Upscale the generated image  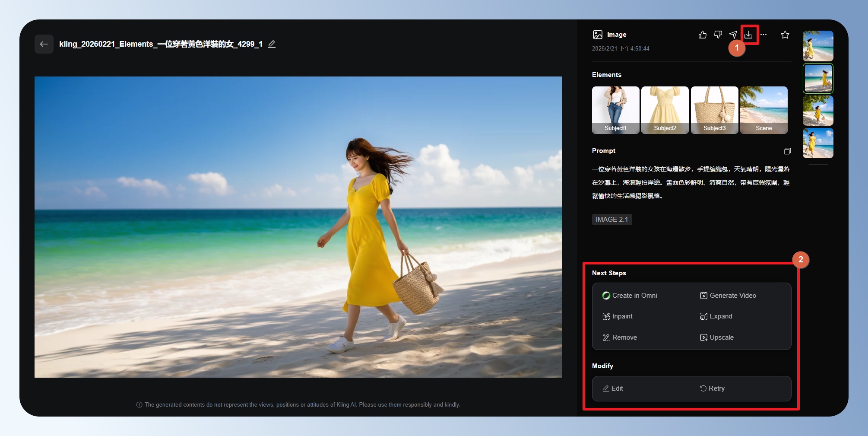(x=717, y=337)
